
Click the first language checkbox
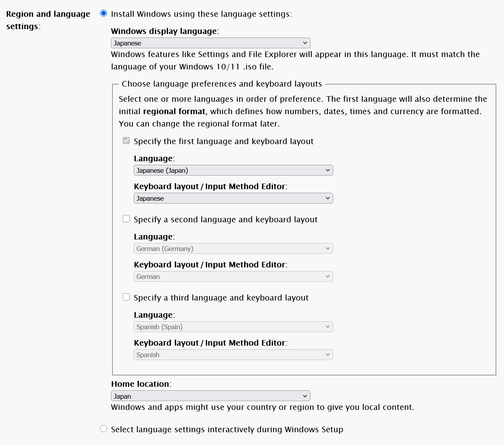(126, 141)
